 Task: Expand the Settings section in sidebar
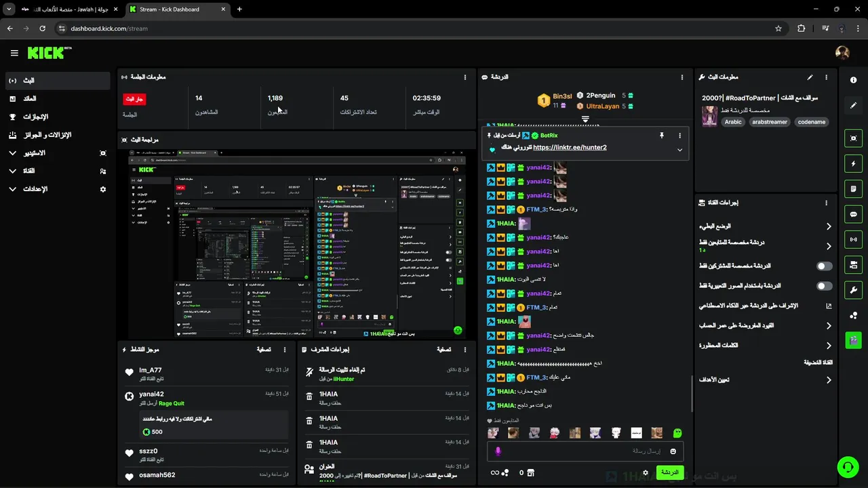point(12,189)
